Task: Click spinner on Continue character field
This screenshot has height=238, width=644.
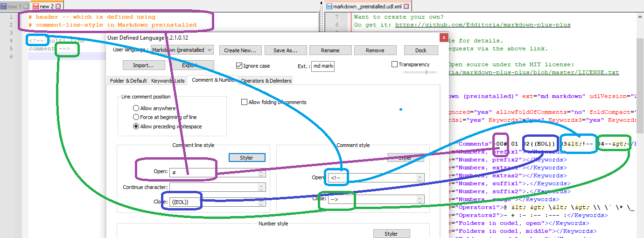Action: point(262,188)
